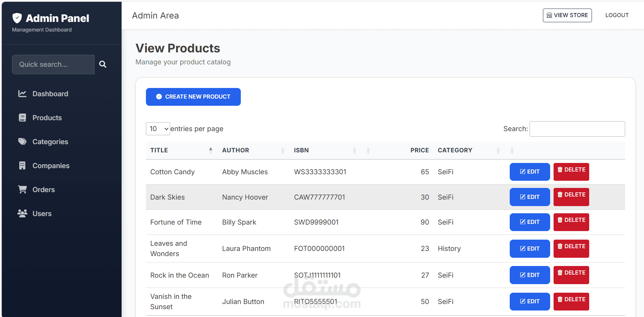Click the quick search magnifier icon

click(x=102, y=64)
